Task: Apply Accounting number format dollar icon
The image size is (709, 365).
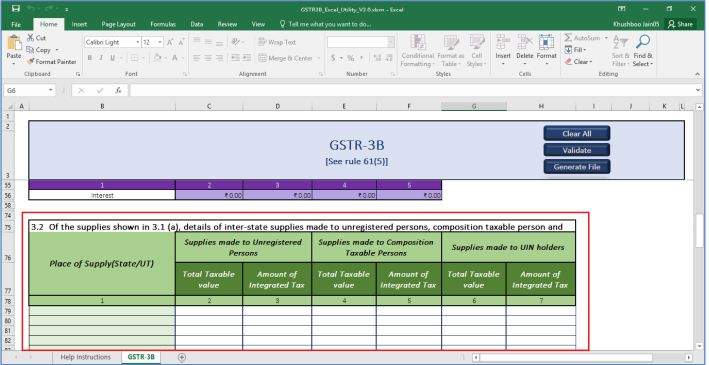Action: [x=334, y=58]
